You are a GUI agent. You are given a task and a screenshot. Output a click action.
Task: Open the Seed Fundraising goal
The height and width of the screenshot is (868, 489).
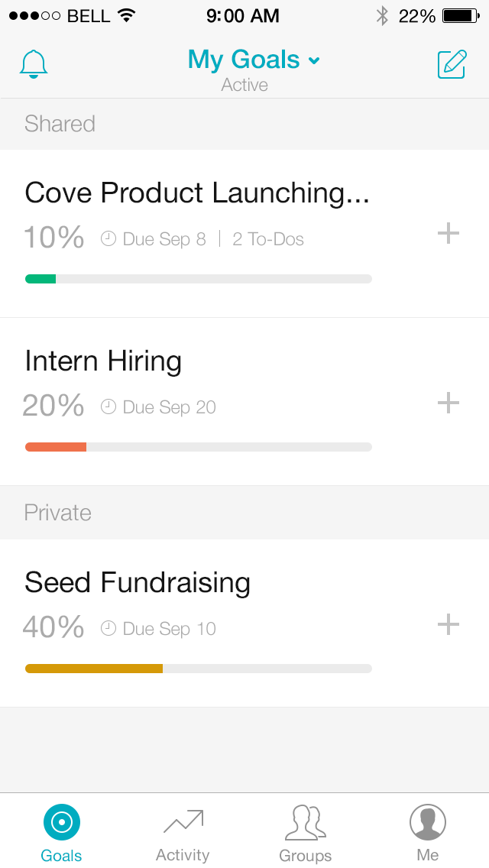[x=138, y=583]
